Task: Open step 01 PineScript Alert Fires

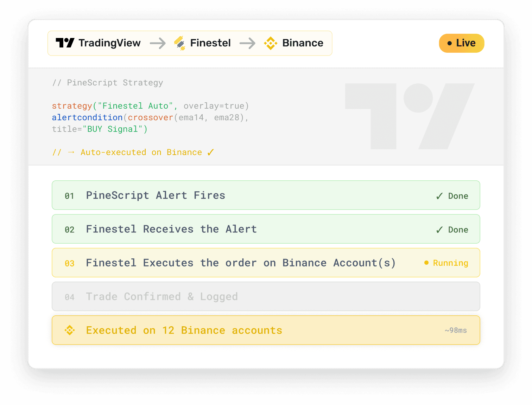Action: pos(266,195)
